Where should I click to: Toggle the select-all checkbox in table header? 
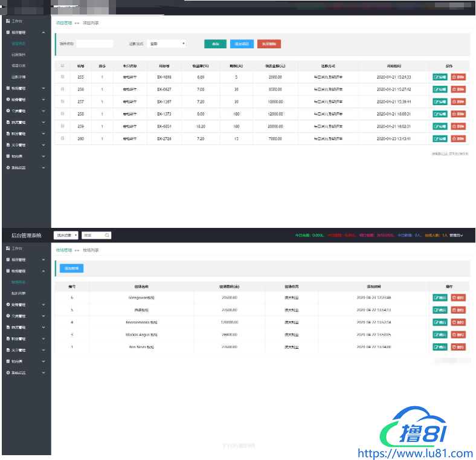click(62, 65)
